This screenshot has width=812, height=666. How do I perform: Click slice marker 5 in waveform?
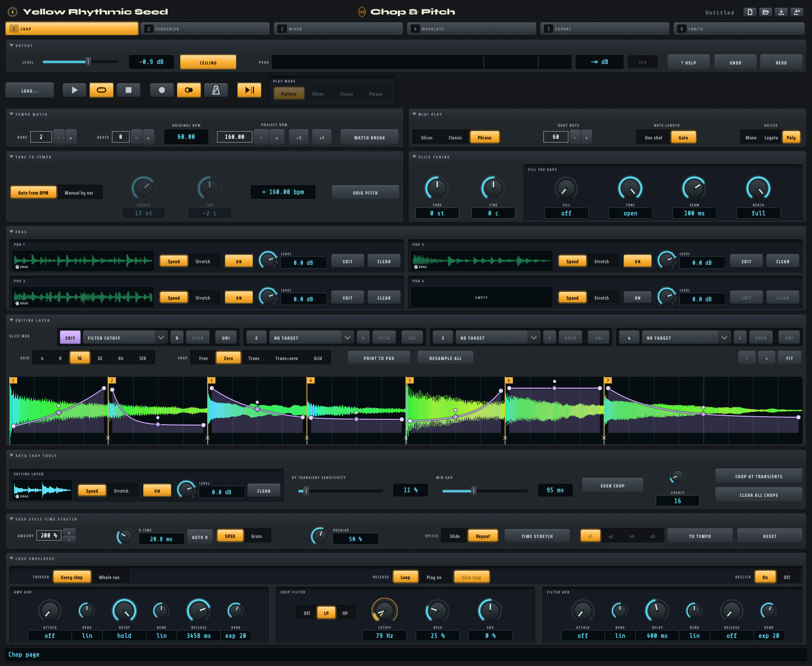pyautogui.click(x=410, y=381)
